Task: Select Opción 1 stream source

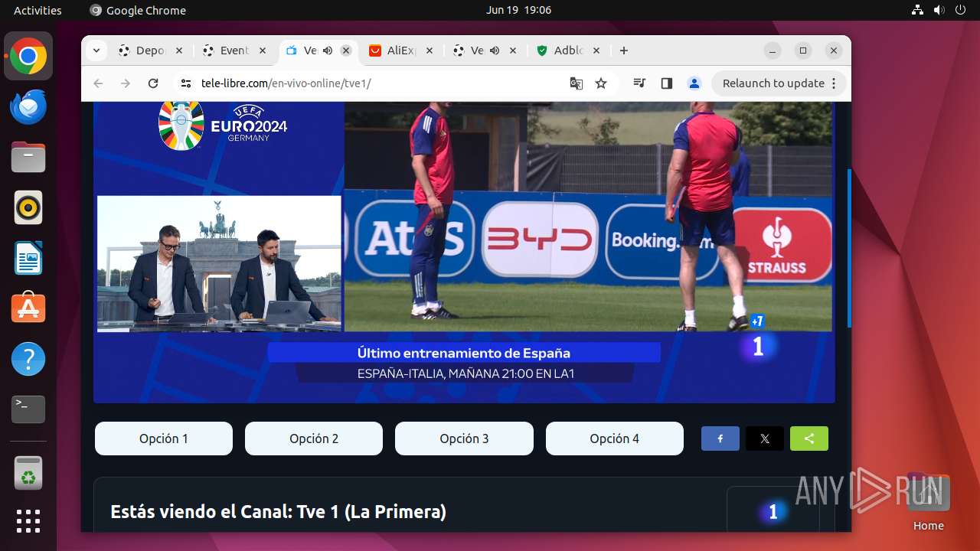Action: pyautogui.click(x=164, y=439)
